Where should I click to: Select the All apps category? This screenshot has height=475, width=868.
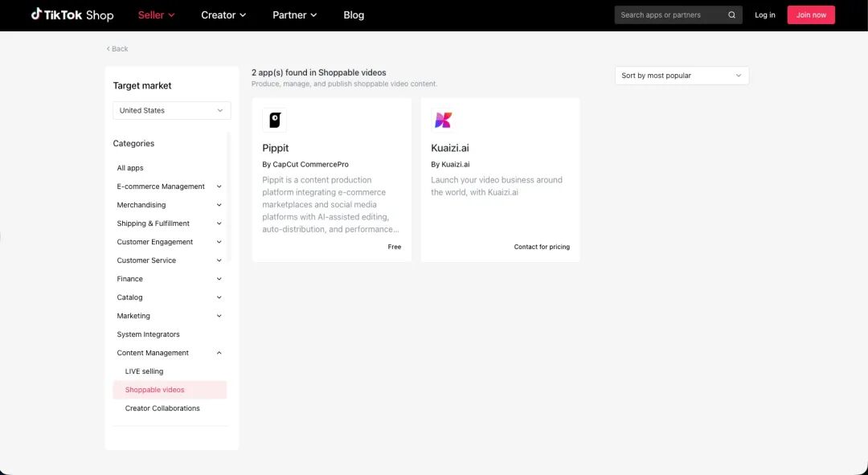(130, 168)
